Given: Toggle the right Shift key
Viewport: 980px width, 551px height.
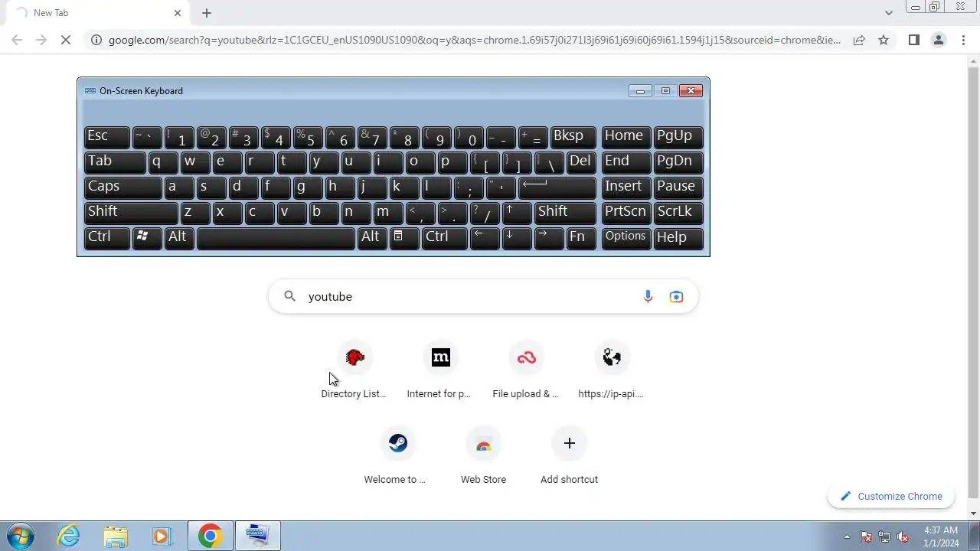Looking at the screenshot, I should 565,212.
